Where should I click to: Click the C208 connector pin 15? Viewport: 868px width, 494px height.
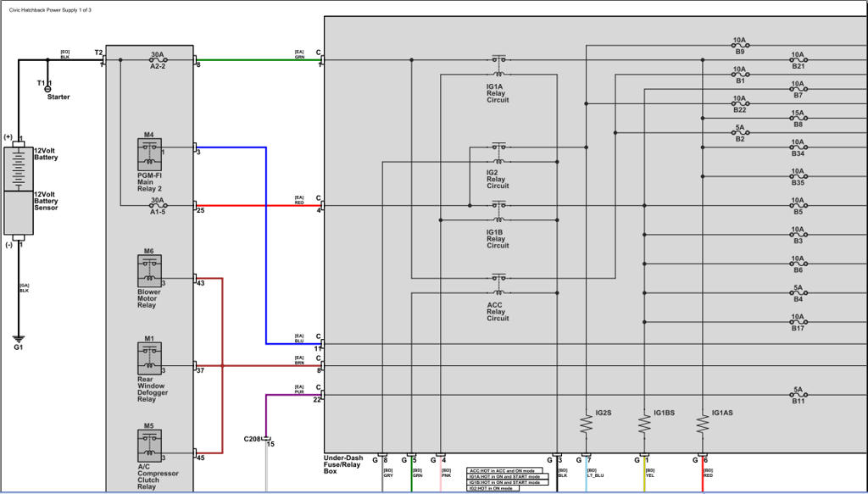coord(266,439)
